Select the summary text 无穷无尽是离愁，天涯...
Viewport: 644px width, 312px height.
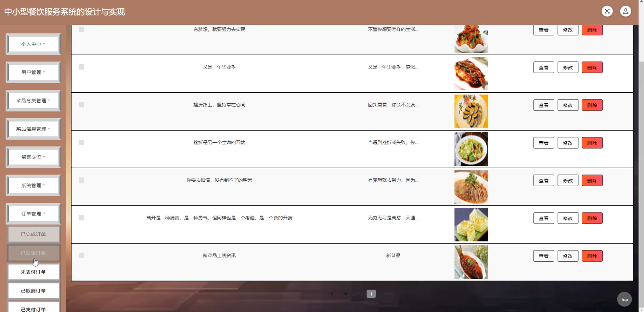[x=393, y=218]
